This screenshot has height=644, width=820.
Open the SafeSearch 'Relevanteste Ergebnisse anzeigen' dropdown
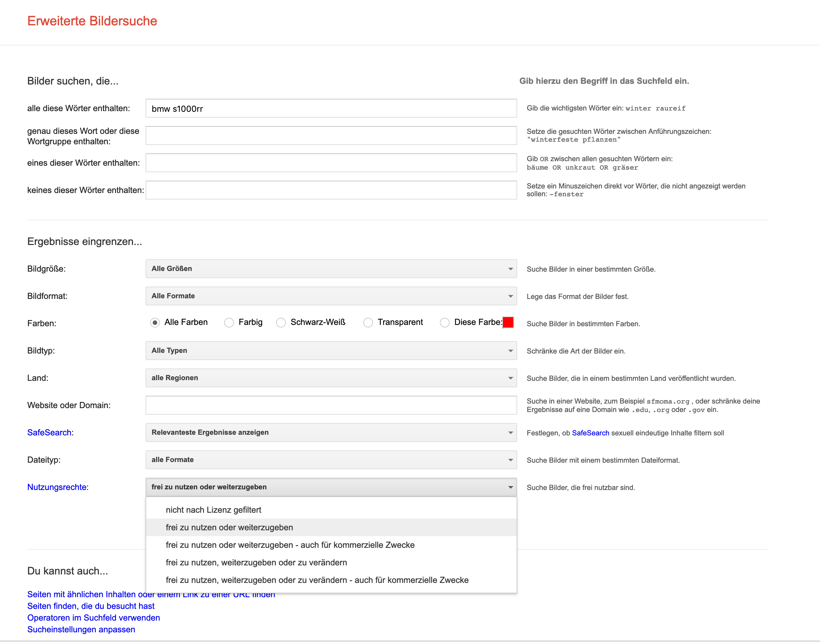tap(331, 432)
